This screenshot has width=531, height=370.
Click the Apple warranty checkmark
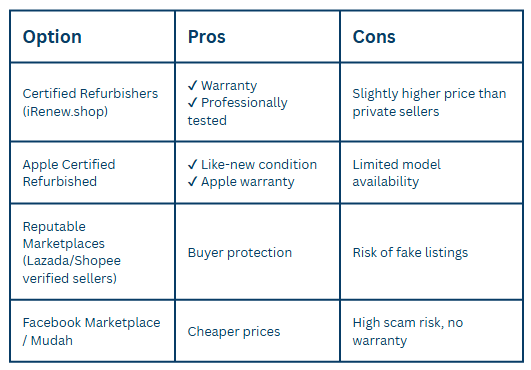tap(192, 182)
